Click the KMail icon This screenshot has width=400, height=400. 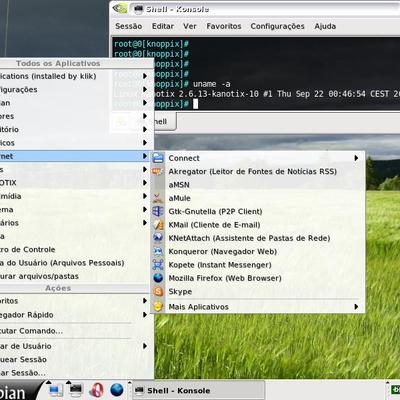pyautogui.click(x=158, y=225)
